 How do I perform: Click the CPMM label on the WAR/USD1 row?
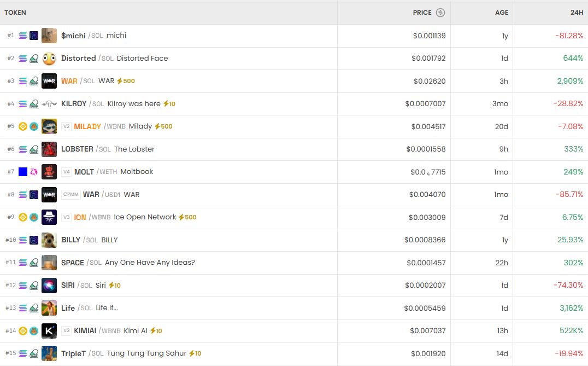[x=71, y=195]
